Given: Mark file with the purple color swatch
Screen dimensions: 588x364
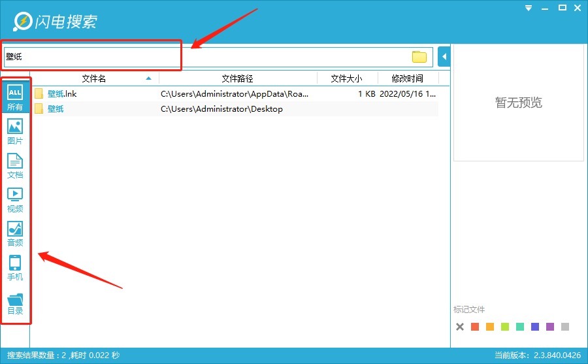Looking at the screenshot, I should tap(549, 327).
